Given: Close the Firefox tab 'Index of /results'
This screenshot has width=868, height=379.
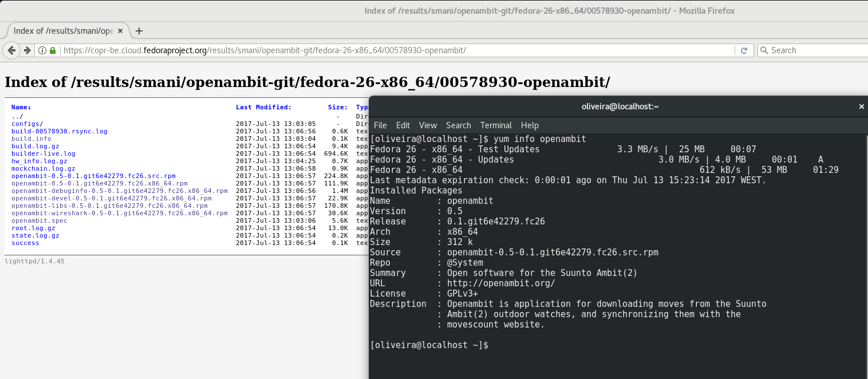Looking at the screenshot, I should click(x=121, y=31).
